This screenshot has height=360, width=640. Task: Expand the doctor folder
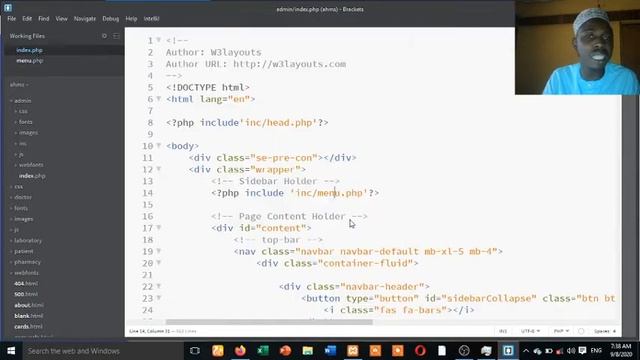pos(22,197)
